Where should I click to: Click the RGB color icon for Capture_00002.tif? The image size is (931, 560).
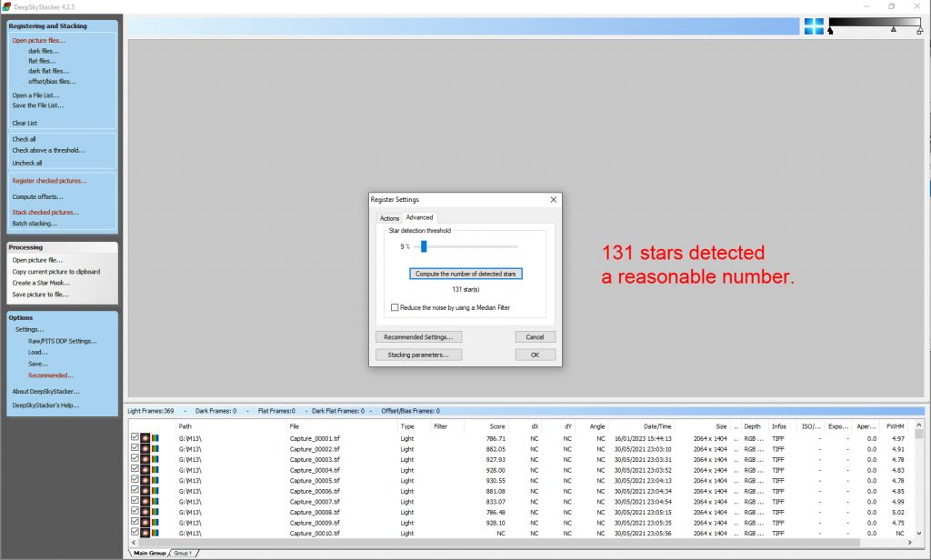[x=155, y=449]
